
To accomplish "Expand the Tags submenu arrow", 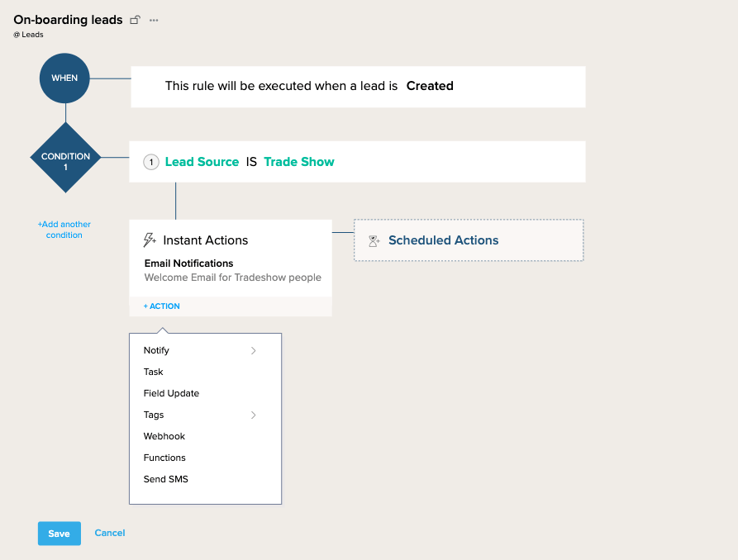I will 254,415.
